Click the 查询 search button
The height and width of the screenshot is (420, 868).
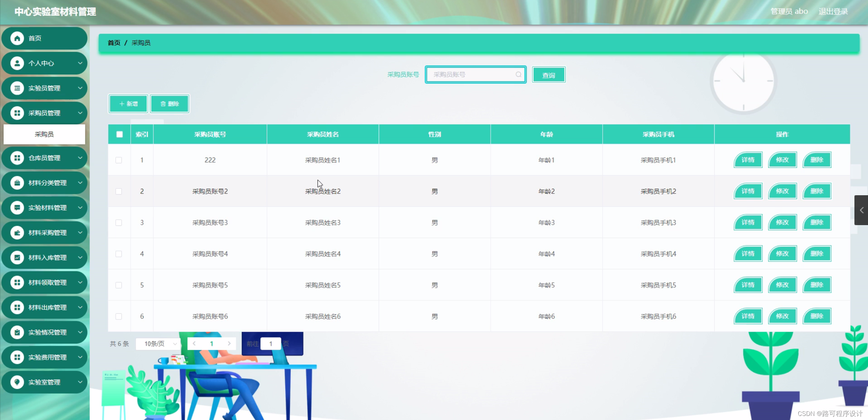coord(548,75)
